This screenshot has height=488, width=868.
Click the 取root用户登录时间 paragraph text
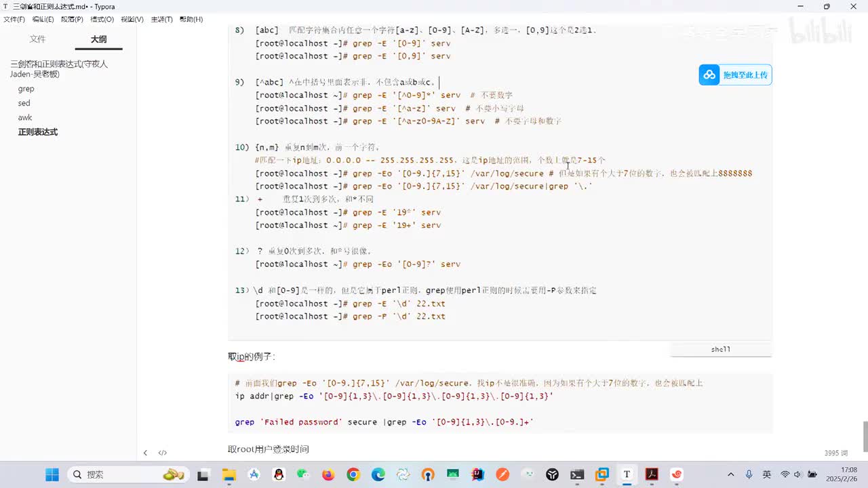pos(269,449)
